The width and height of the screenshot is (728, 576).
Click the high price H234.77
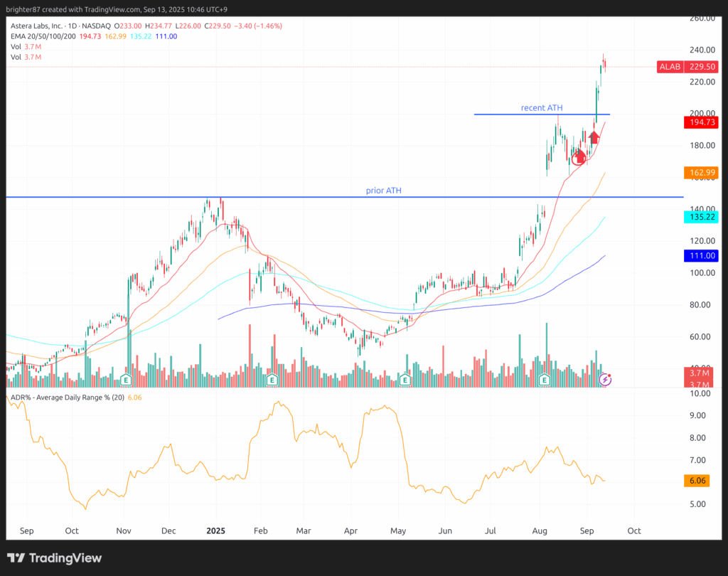pyautogui.click(x=159, y=26)
